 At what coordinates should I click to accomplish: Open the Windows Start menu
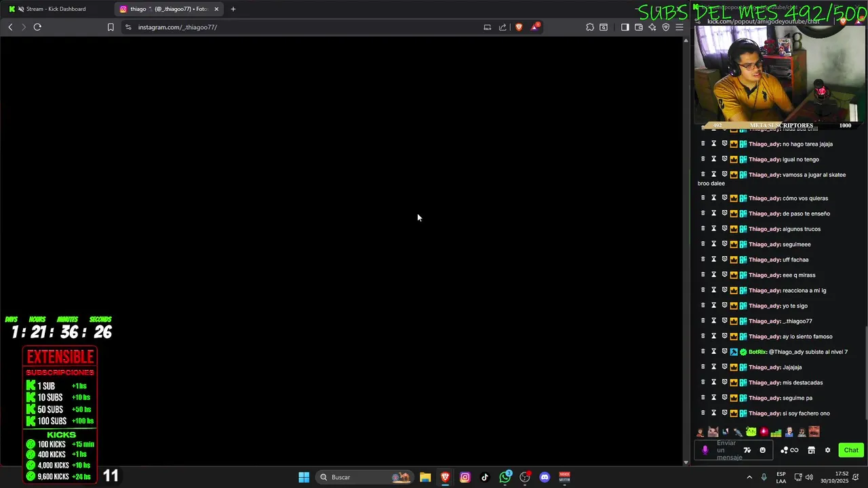coord(304,477)
